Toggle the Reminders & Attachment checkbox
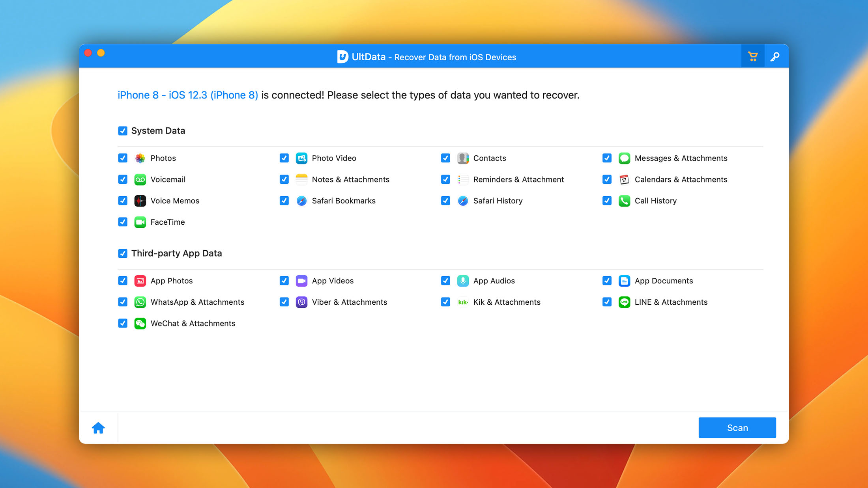 (x=445, y=179)
